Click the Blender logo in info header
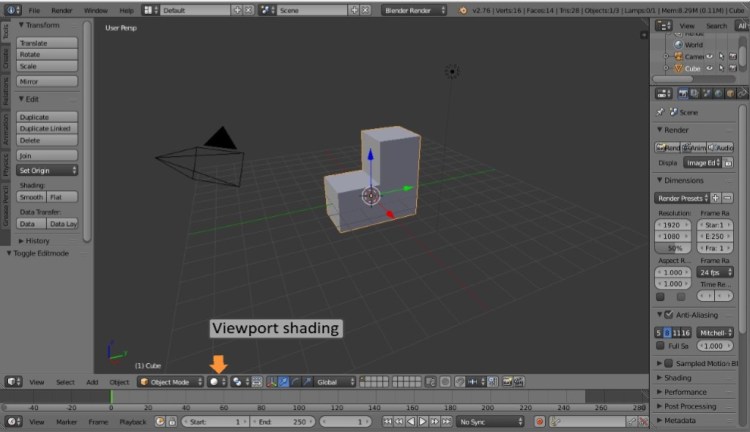The width and height of the screenshot is (750, 432). (x=463, y=10)
